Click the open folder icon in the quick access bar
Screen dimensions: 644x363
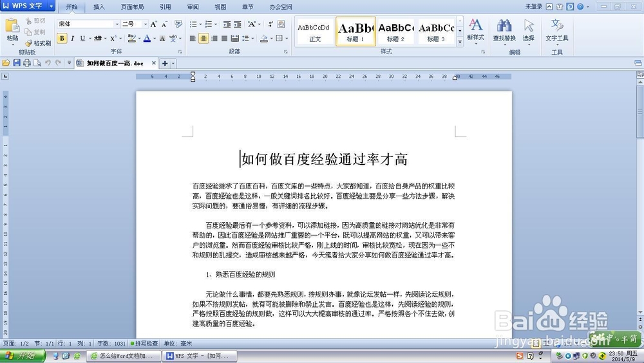click(x=6, y=63)
